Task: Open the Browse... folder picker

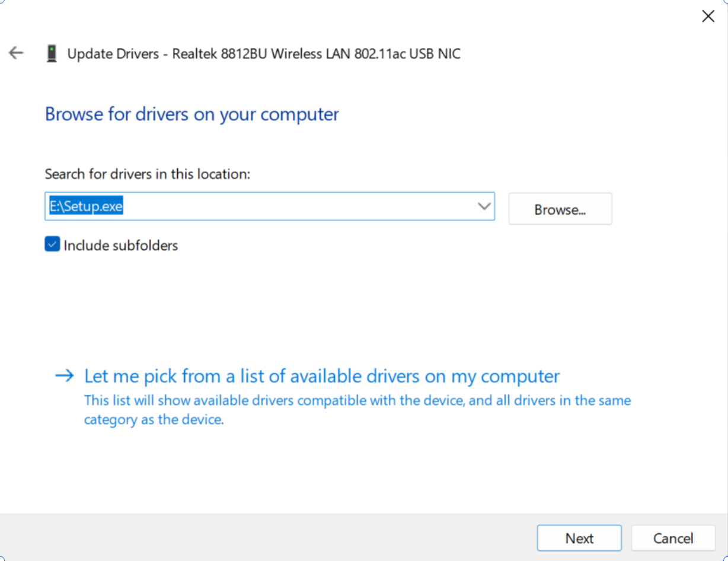Action: click(560, 209)
